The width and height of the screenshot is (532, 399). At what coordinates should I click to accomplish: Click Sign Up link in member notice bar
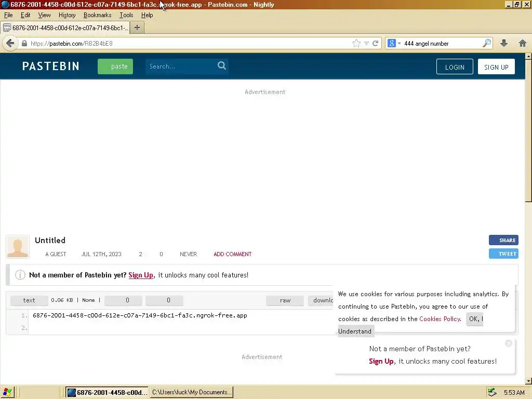point(141,275)
